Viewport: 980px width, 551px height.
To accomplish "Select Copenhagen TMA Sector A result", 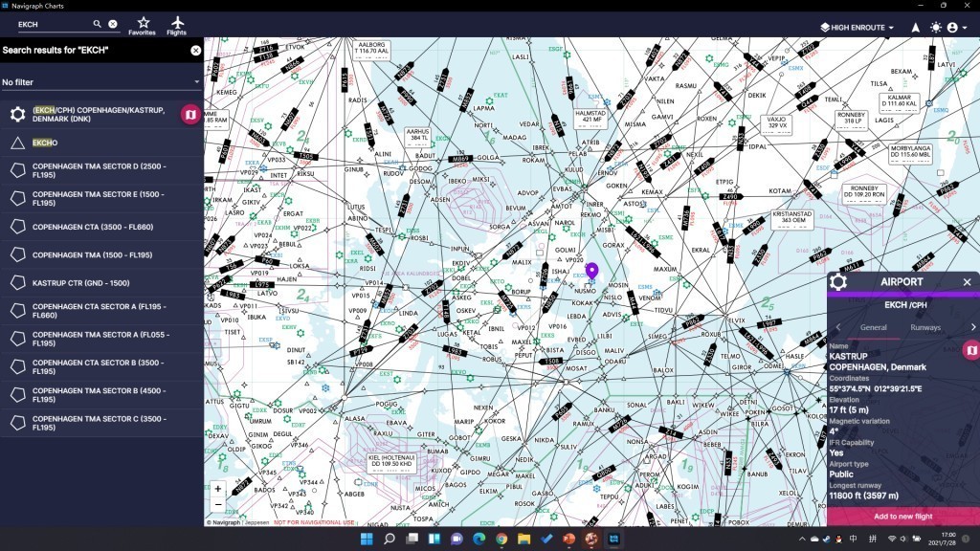I will [x=101, y=339].
